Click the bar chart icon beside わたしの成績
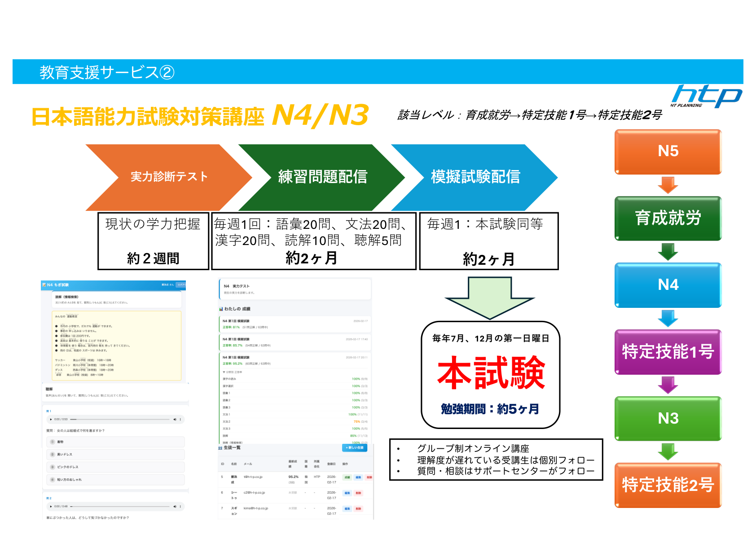 [x=221, y=309]
